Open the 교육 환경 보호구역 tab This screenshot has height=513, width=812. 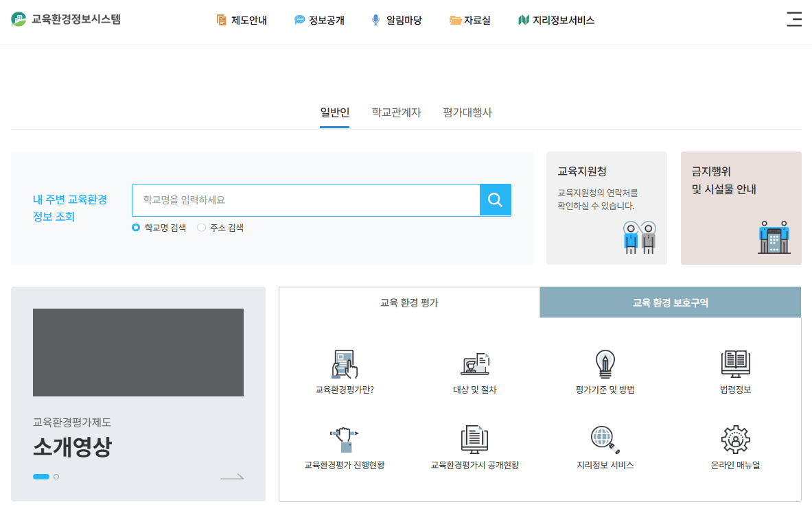tap(670, 302)
